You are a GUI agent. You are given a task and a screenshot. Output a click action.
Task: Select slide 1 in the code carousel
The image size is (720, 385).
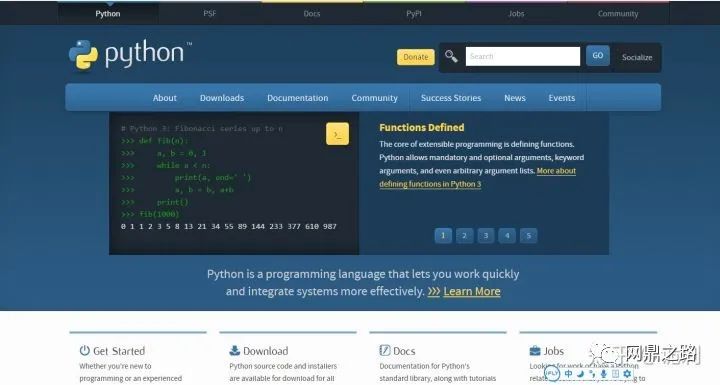[443, 236]
